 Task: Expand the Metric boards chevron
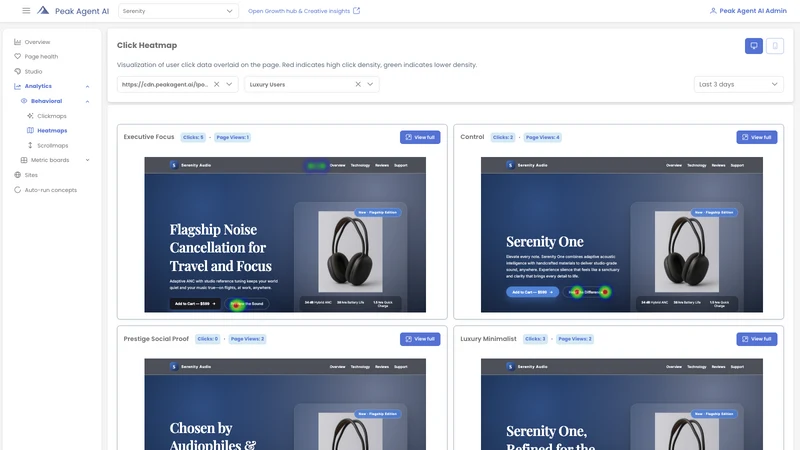(x=87, y=160)
